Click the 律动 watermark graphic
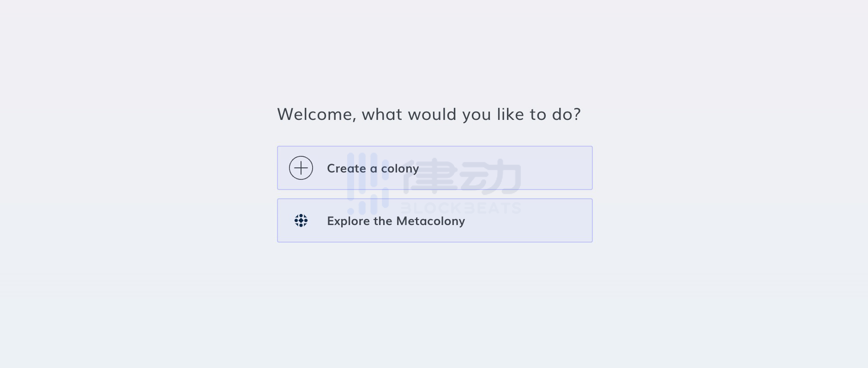Screen dimensions: 868x368 (x=462, y=175)
